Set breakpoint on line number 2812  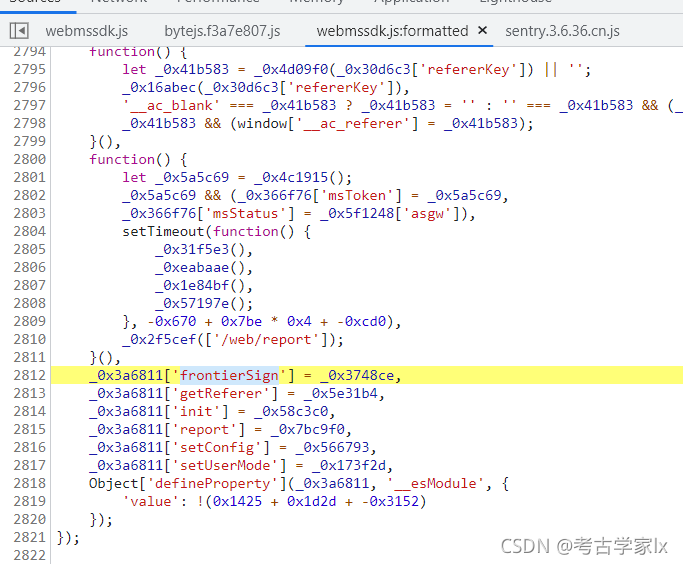click(29, 375)
